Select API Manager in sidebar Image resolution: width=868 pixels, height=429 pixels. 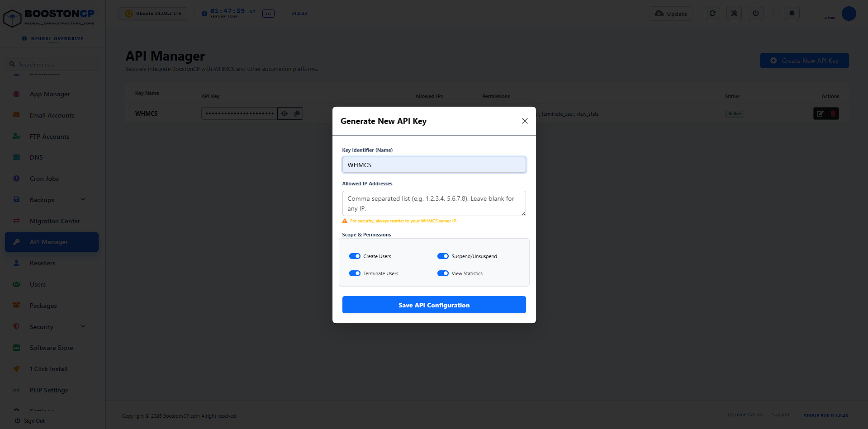coord(52,242)
